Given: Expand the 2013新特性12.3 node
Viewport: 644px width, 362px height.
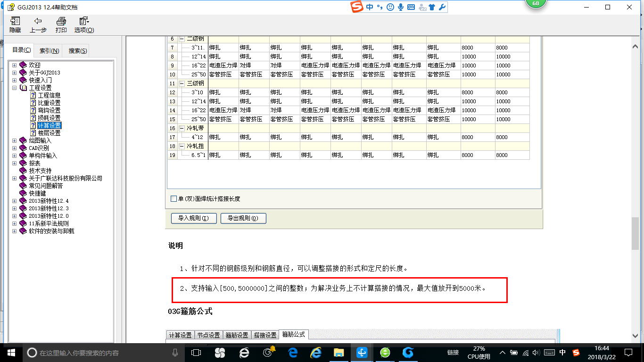Looking at the screenshot, I should tap(14, 208).
